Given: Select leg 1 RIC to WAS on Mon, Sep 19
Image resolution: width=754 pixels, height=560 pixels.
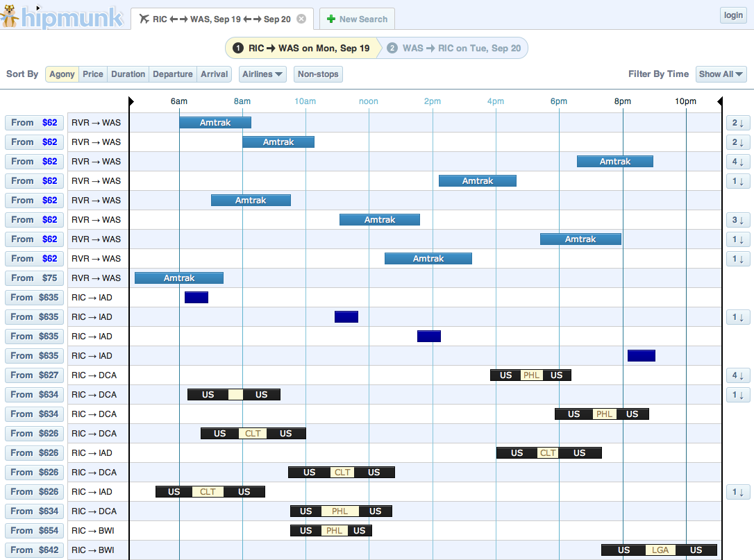Looking at the screenshot, I should pyautogui.click(x=302, y=48).
